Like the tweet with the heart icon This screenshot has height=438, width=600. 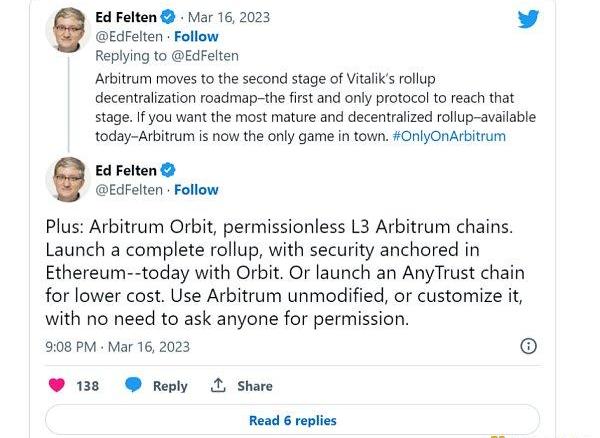[x=57, y=386]
